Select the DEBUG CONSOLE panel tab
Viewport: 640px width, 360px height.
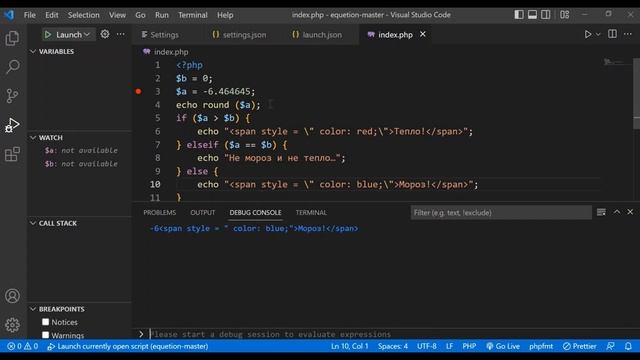255,213
